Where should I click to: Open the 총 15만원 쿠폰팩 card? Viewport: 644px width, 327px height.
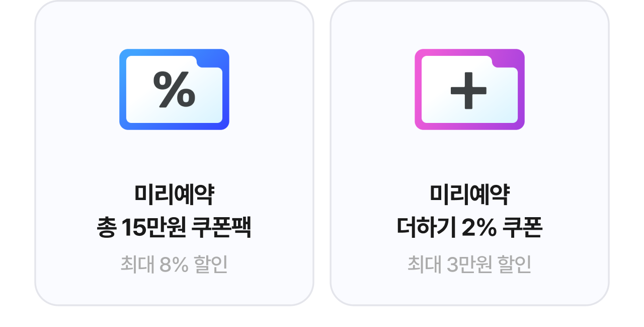(x=174, y=153)
